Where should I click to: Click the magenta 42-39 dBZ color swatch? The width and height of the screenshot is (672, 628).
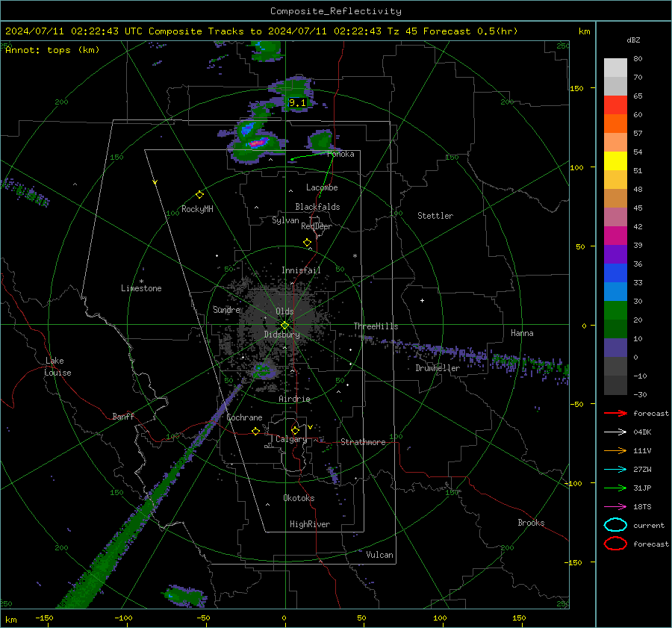point(615,236)
